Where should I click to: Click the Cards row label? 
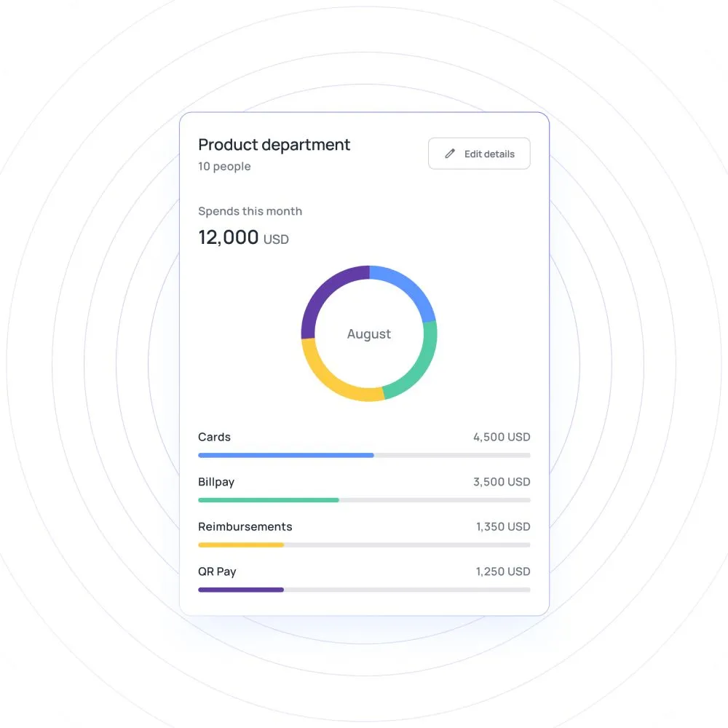pyautogui.click(x=214, y=437)
